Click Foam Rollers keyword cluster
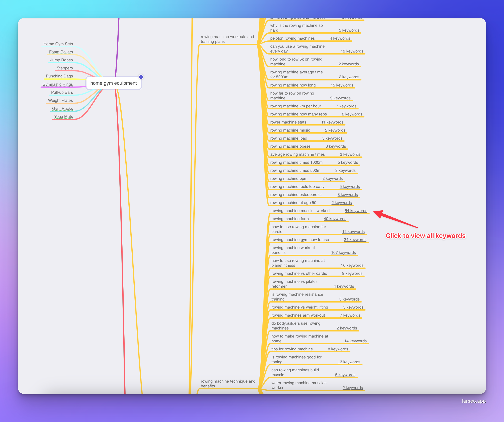 [x=61, y=51]
